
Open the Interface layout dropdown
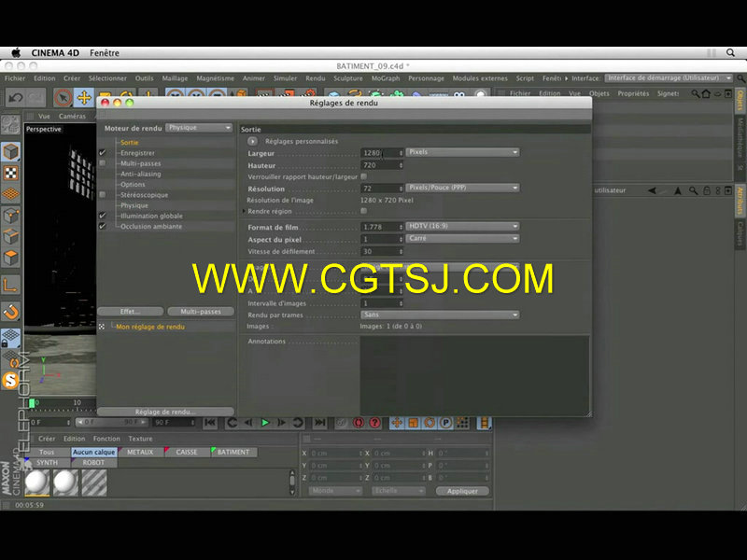point(669,78)
